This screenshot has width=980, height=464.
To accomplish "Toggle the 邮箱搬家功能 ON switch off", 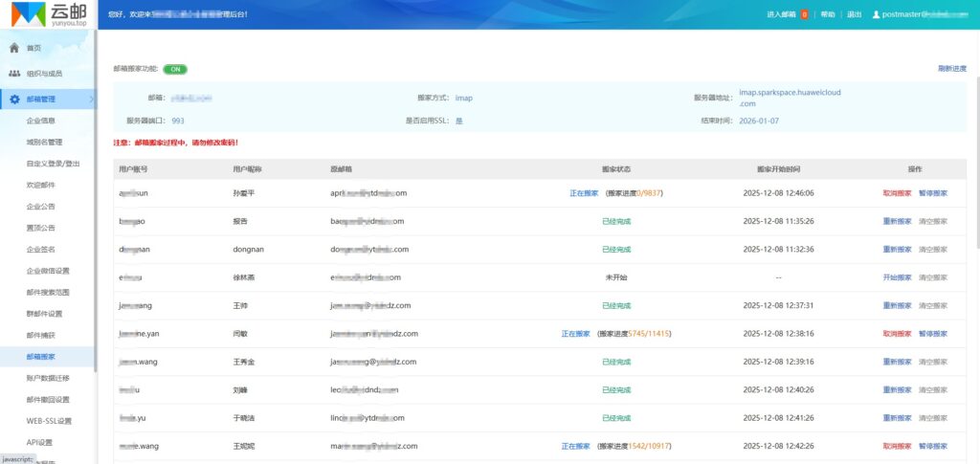I will (175, 69).
